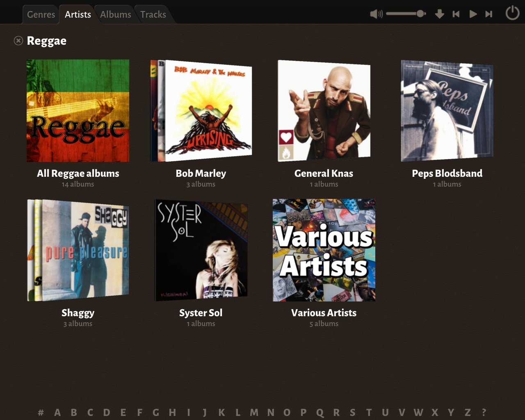
Task: Jump to letter Z in alphabet bar
Action: coord(468,412)
